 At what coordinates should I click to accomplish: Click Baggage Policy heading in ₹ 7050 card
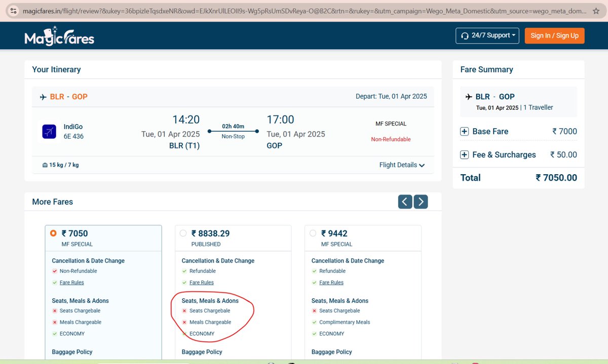click(x=72, y=352)
